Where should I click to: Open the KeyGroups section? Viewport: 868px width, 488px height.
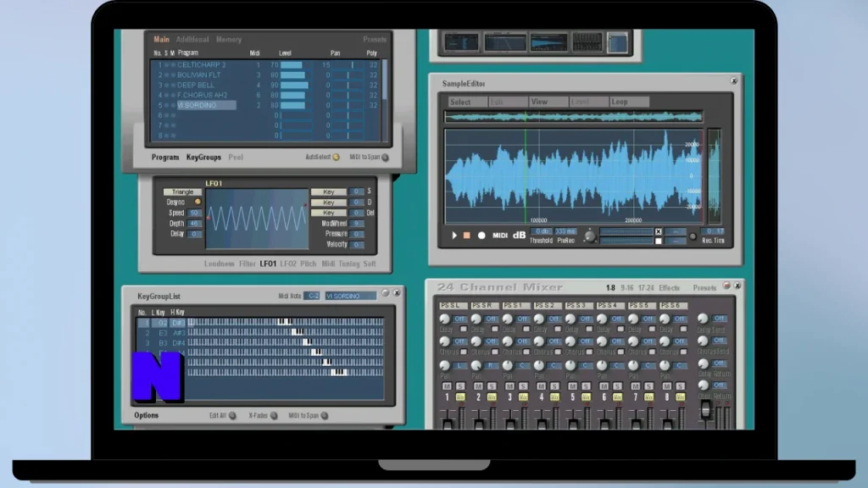pyautogui.click(x=203, y=157)
